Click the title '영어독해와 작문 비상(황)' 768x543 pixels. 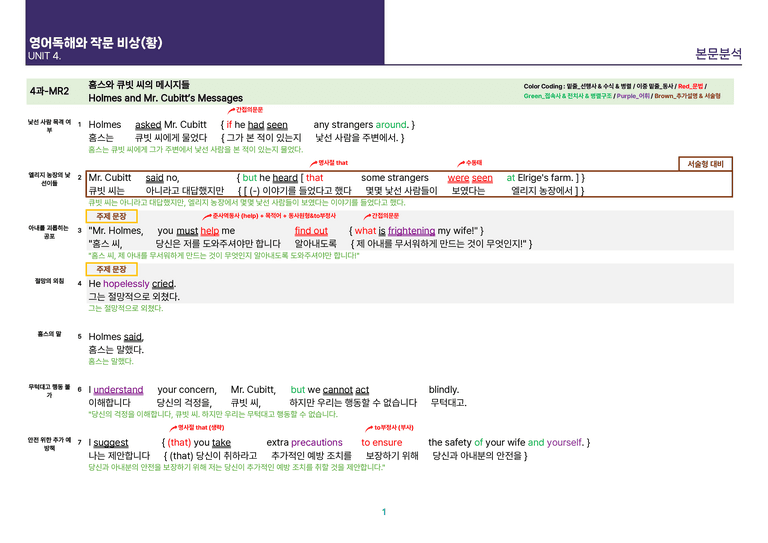96,43
